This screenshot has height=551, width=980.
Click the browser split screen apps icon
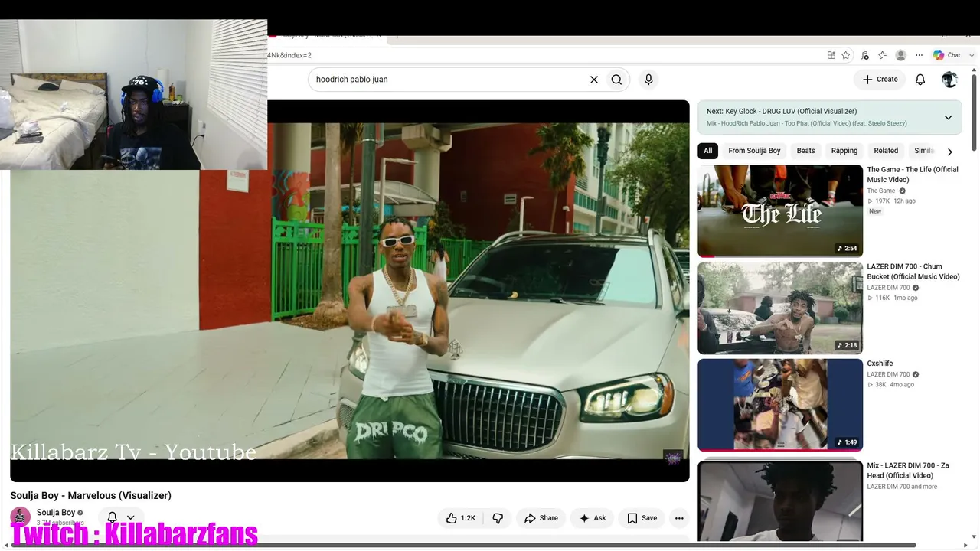click(831, 55)
